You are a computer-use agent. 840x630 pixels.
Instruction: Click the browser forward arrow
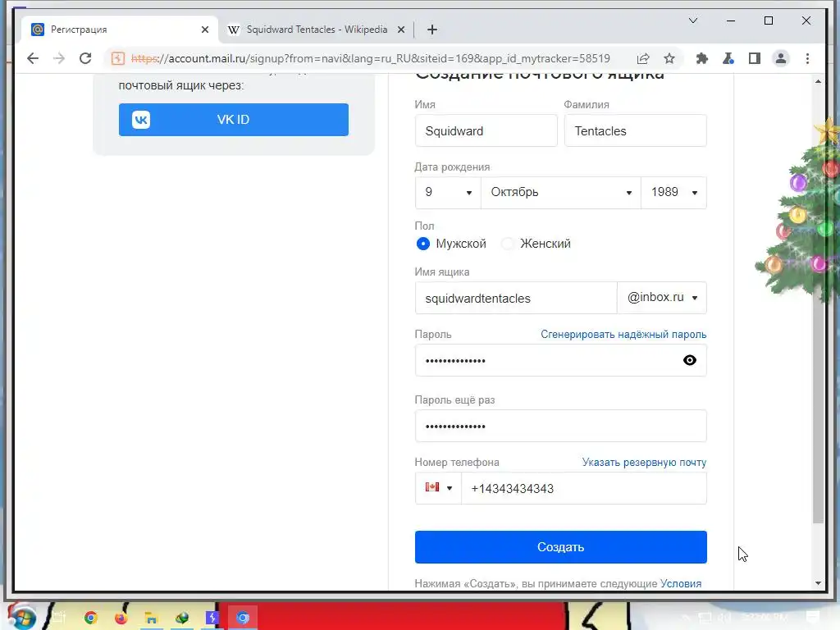pos(59,58)
